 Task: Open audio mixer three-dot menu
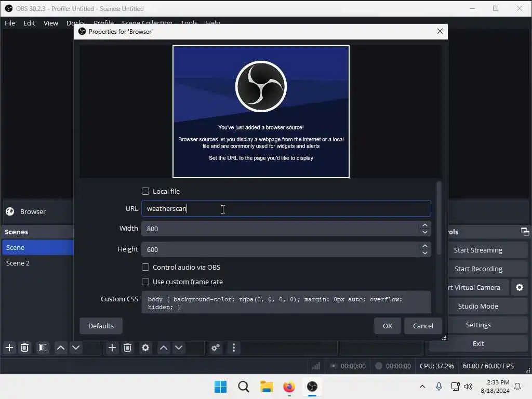[234, 348]
